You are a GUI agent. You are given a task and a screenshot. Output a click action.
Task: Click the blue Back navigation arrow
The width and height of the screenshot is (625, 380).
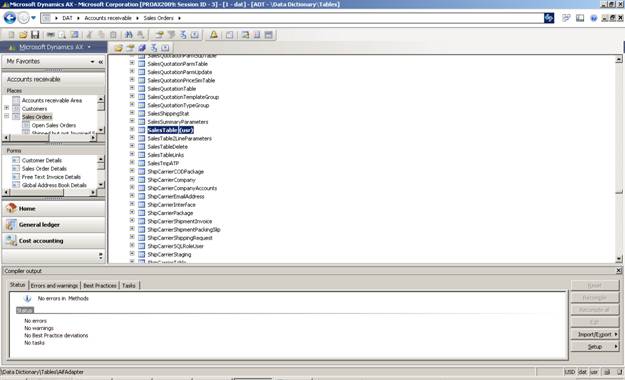point(10,18)
